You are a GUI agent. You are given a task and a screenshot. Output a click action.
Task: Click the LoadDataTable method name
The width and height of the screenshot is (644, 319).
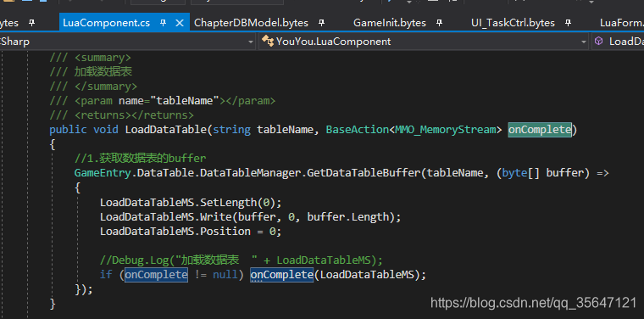[166, 130]
